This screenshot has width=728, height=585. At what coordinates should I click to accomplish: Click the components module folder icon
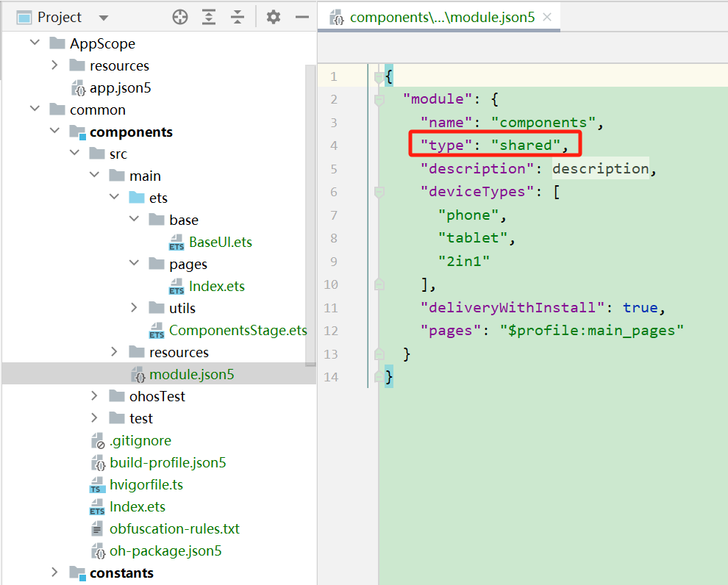coord(77,132)
